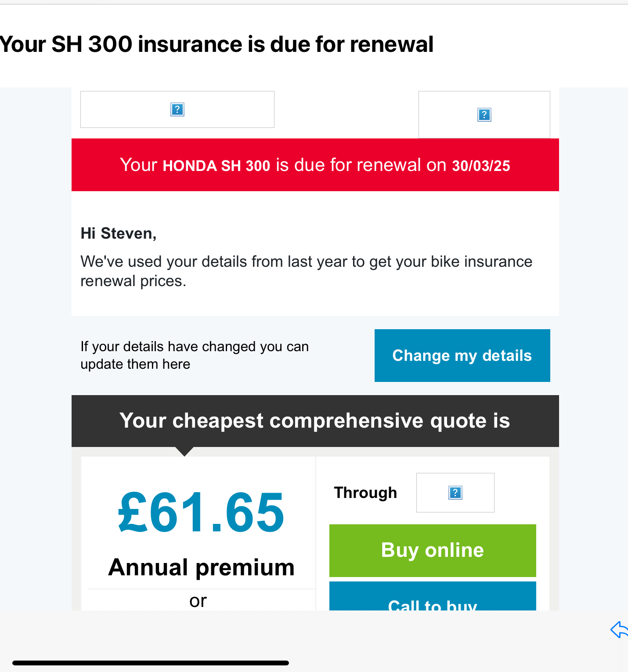628x672 pixels.
Task: Click the small triangle pointer under dark header
Action: coord(184,451)
